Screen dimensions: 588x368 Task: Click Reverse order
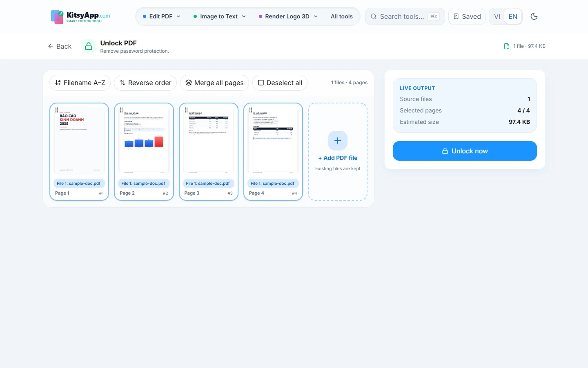145,83
